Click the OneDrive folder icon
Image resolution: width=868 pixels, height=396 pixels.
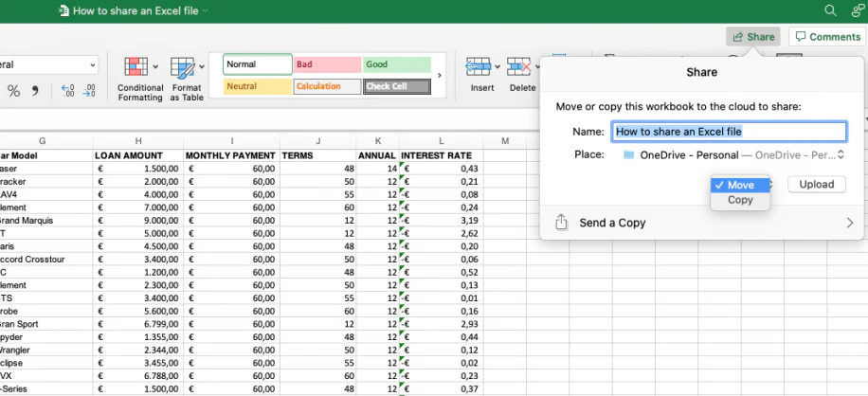click(x=628, y=154)
